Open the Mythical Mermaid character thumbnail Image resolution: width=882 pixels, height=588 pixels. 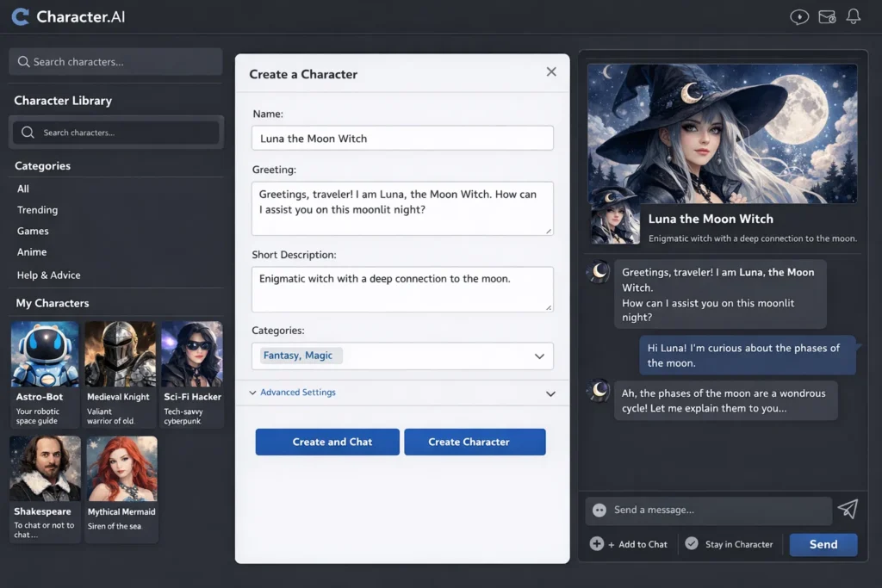(121, 467)
